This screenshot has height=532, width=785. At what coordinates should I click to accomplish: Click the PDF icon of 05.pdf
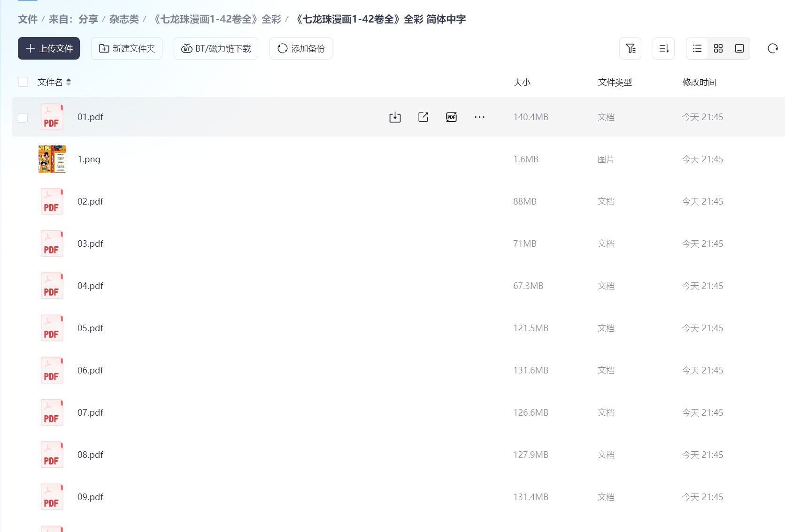[x=52, y=328]
